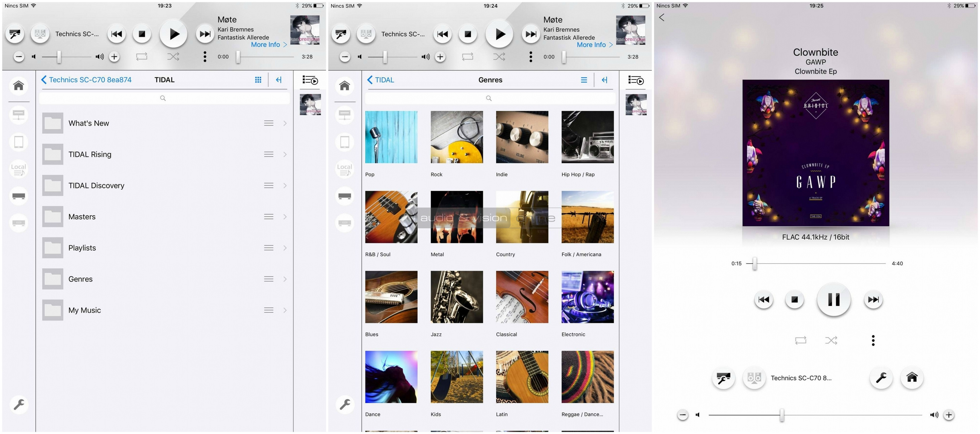Screen dimensions: 980x434
Task: Toggle shuffle on now playing screen
Action: (831, 341)
